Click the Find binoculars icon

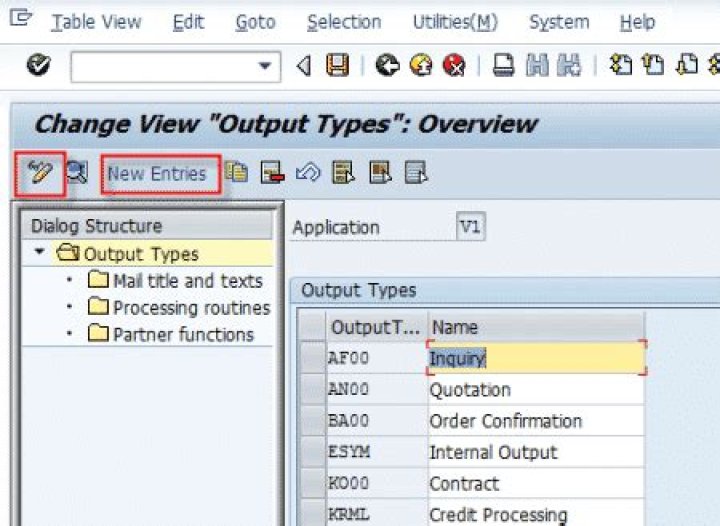(x=537, y=65)
